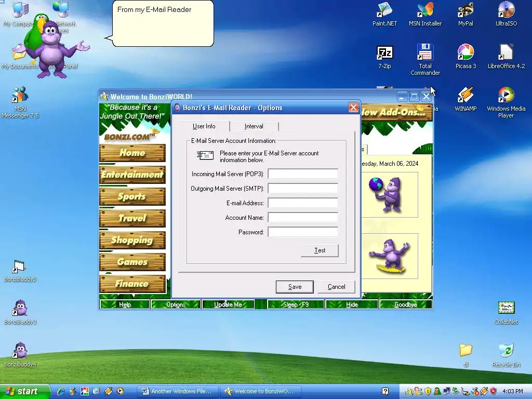The image size is (532, 399).
Task: Open Finance in BonziWORLD sidebar
Action: [x=132, y=284]
